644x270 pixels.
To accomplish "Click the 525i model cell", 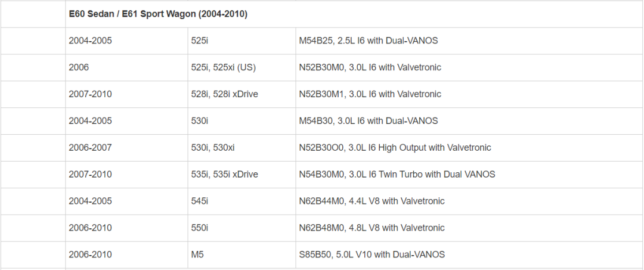I will (x=200, y=41).
